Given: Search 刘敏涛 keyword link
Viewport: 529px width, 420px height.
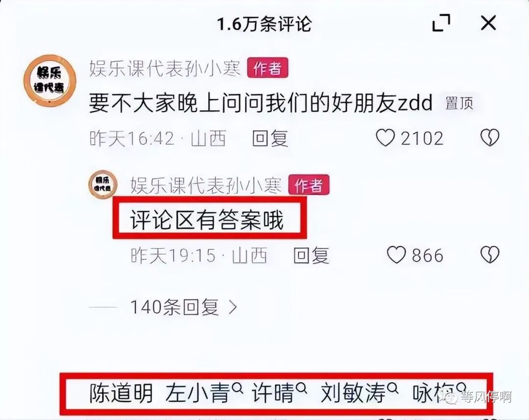Looking at the screenshot, I should point(360,393).
